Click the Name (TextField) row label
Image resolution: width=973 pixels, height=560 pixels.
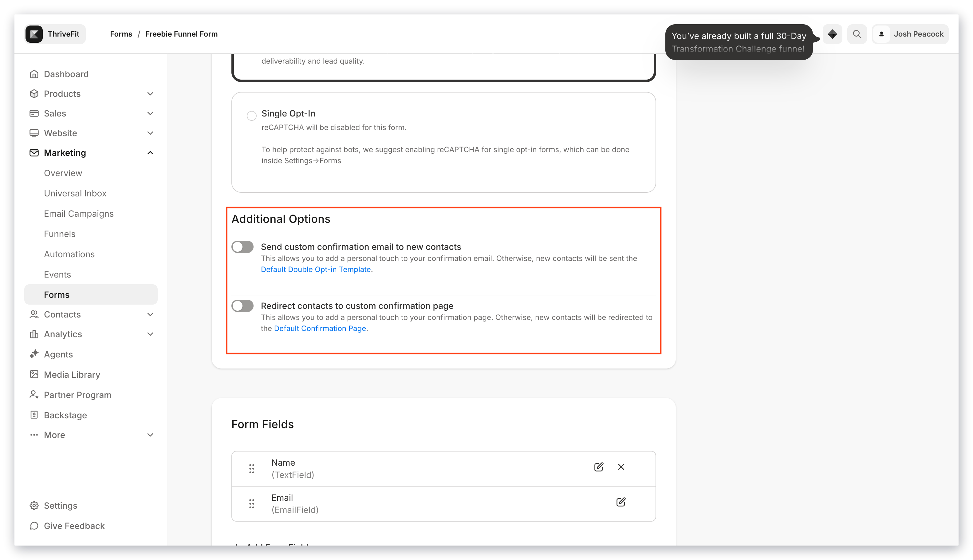click(293, 468)
